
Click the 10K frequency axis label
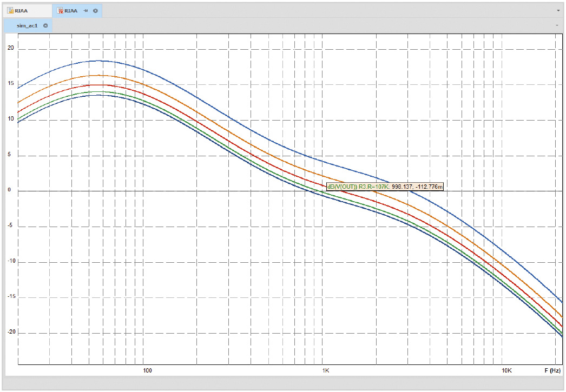(x=506, y=371)
